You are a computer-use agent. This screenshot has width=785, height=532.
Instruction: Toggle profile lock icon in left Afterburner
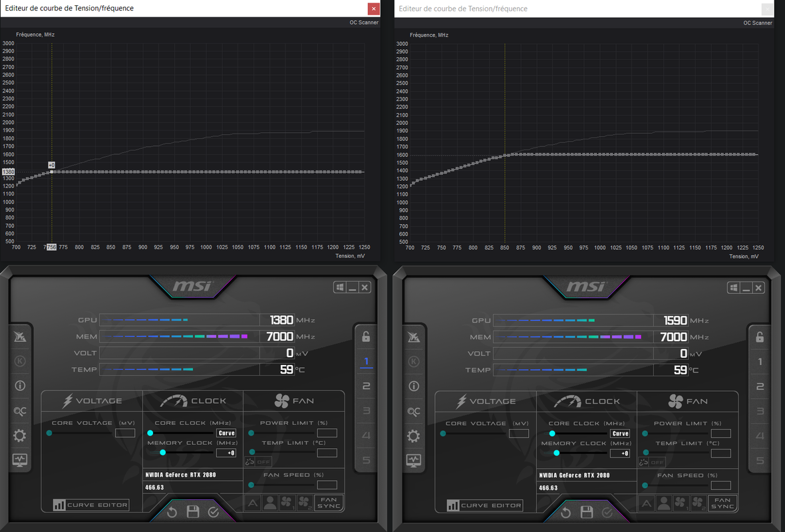pyautogui.click(x=366, y=336)
